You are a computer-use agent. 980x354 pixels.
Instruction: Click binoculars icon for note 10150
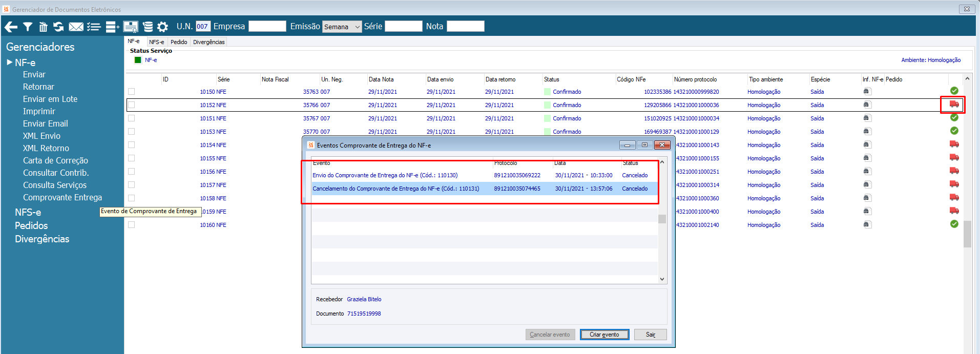pos(866,92)
